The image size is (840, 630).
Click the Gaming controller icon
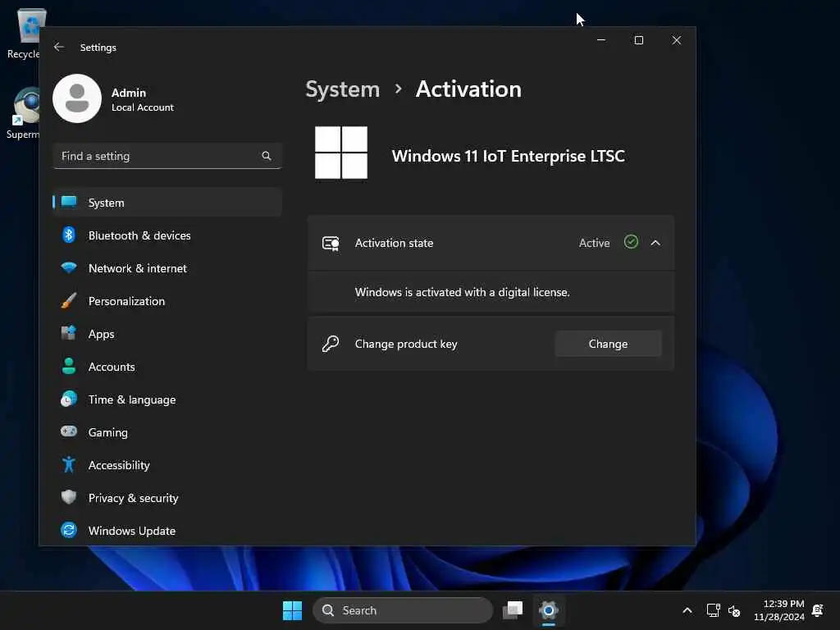pos(69,431)
